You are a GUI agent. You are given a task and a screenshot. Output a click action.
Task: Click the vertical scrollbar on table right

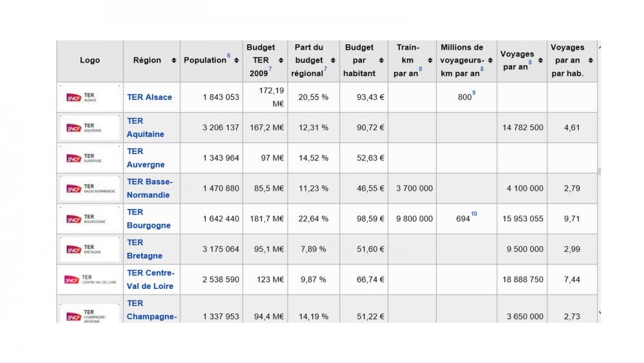(x=600, y=172)
